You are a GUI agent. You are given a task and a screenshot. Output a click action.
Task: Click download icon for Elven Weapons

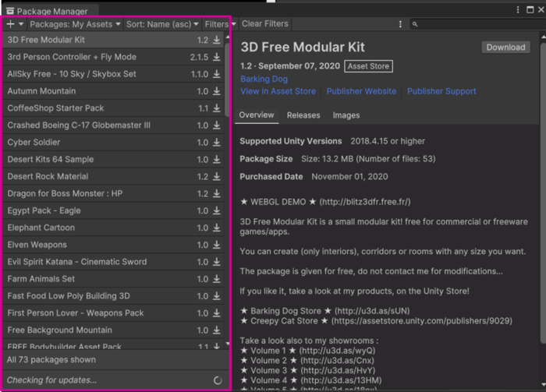pos(217,245)
